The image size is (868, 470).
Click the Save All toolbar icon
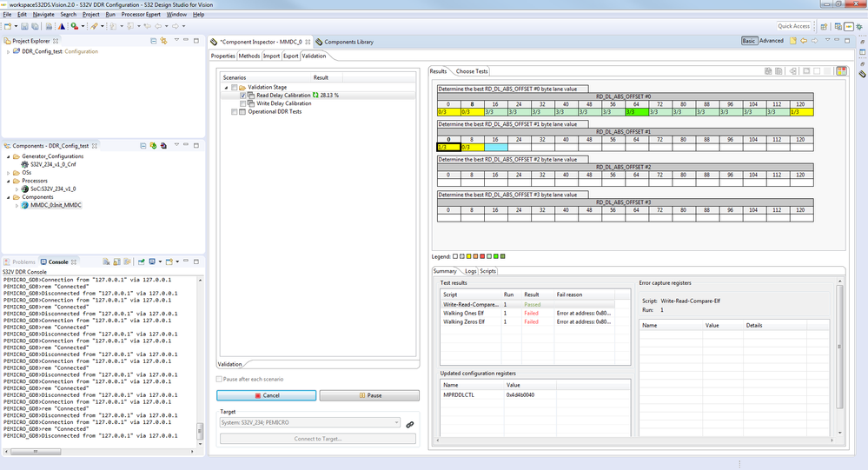pos(35,26)
